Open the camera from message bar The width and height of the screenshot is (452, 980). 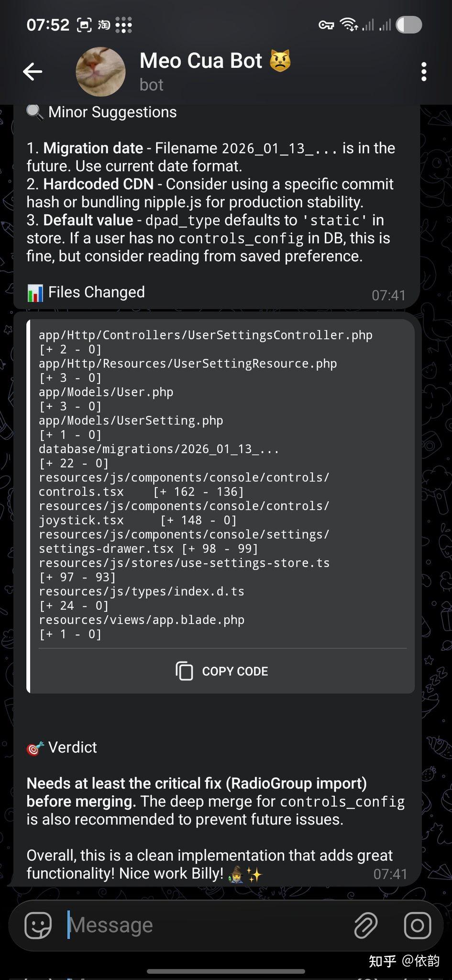[x=417, y=925]
